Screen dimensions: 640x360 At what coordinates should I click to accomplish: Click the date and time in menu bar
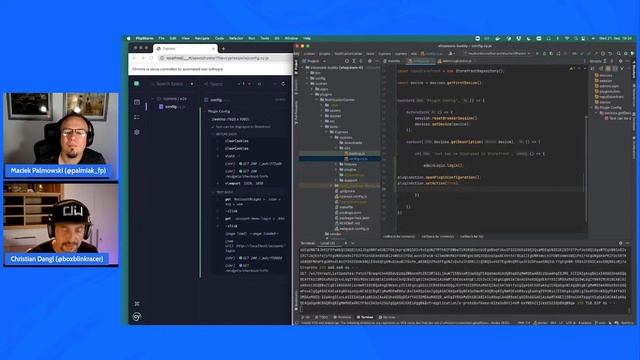point(616,38)
